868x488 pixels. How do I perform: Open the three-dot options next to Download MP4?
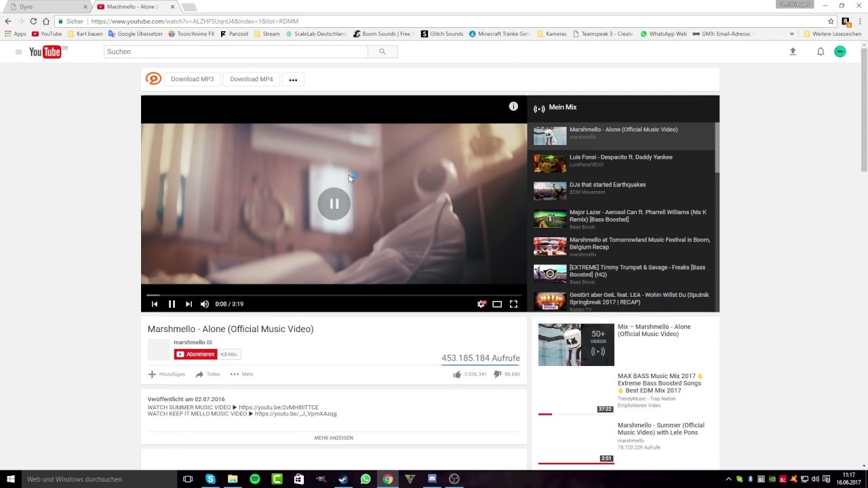point(293,79)
